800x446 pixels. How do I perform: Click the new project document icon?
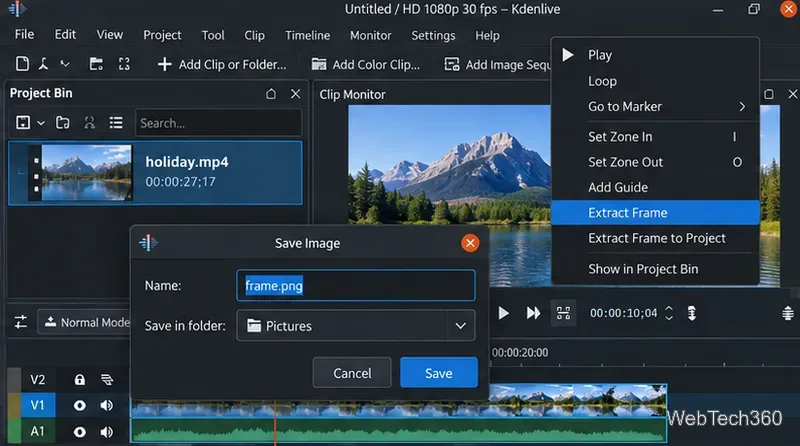[x=22, y=64]
